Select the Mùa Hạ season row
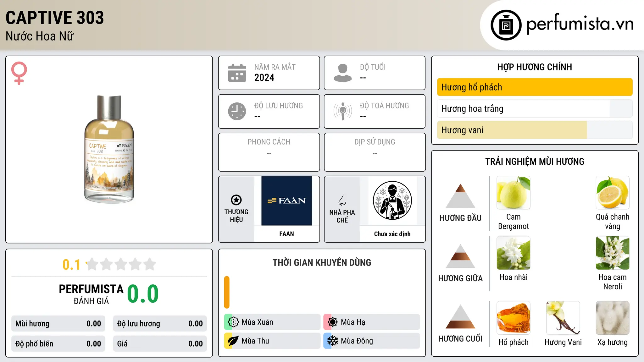The width and height of the screenshot is (644, 362). point(372,322)
